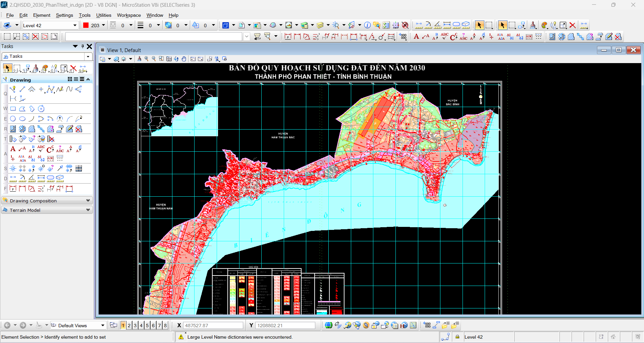The height and width of the screenshot is (343, 644).
Task: Click the red active color swatch
Action: [86, 26]
